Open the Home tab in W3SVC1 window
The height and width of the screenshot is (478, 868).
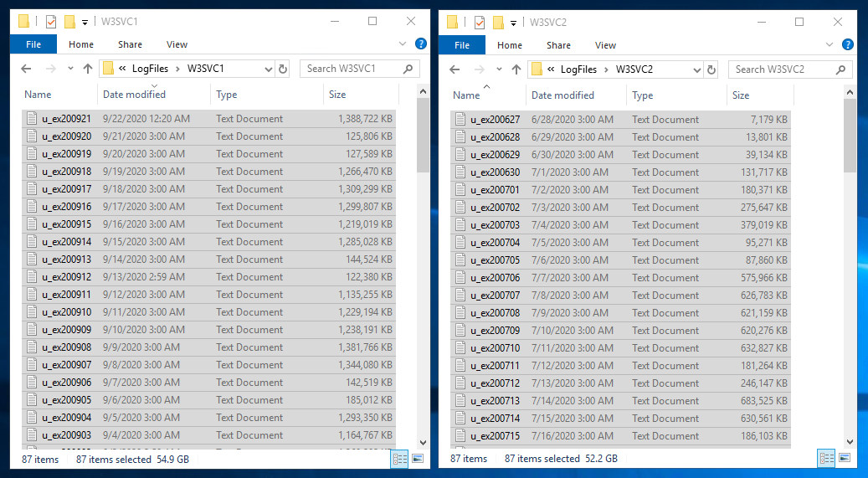(x=81, y=44)
